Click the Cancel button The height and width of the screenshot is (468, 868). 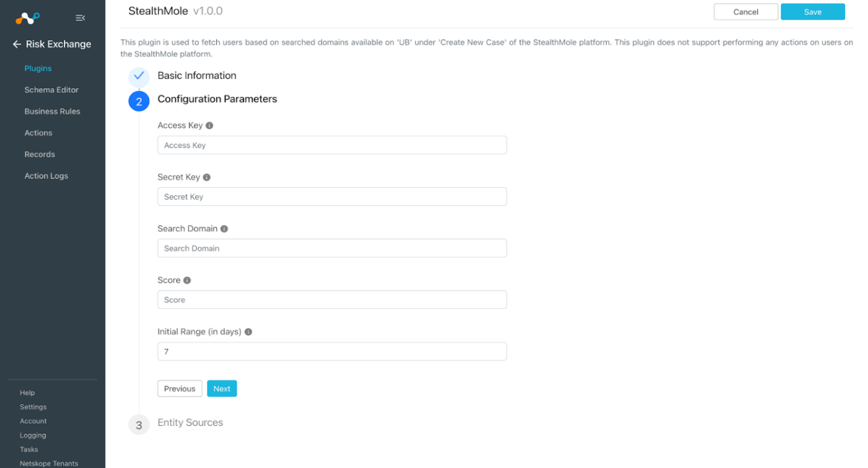pos(746,12)
